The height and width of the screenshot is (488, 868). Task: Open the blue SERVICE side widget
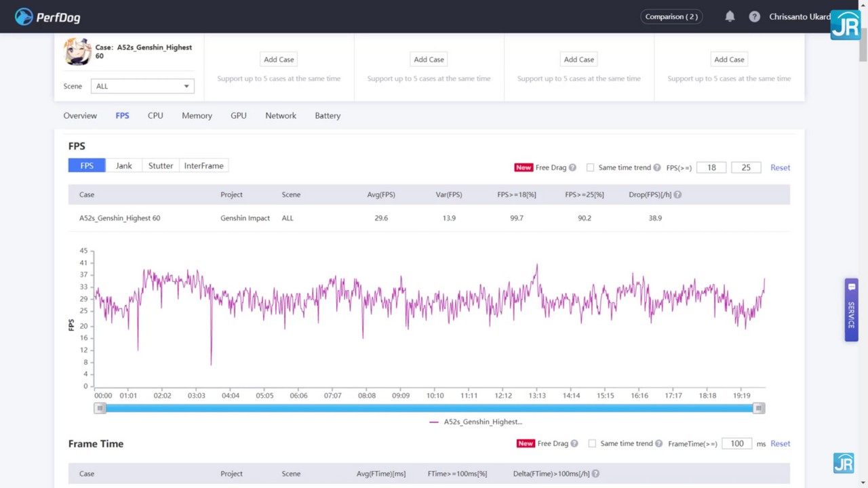[x=851, y=310]
